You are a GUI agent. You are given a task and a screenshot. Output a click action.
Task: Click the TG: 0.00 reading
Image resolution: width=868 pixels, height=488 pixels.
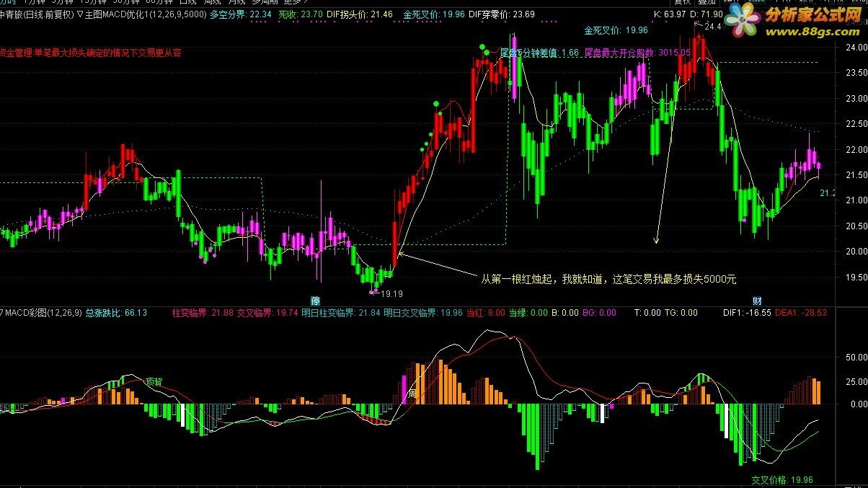(x=681, y=313)
